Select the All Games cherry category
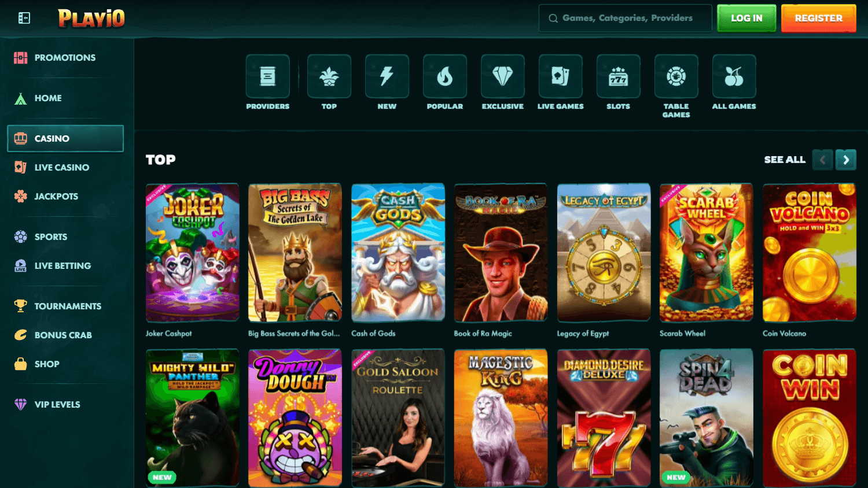Screen dimensions: 868x488 [x=734, y=76]
